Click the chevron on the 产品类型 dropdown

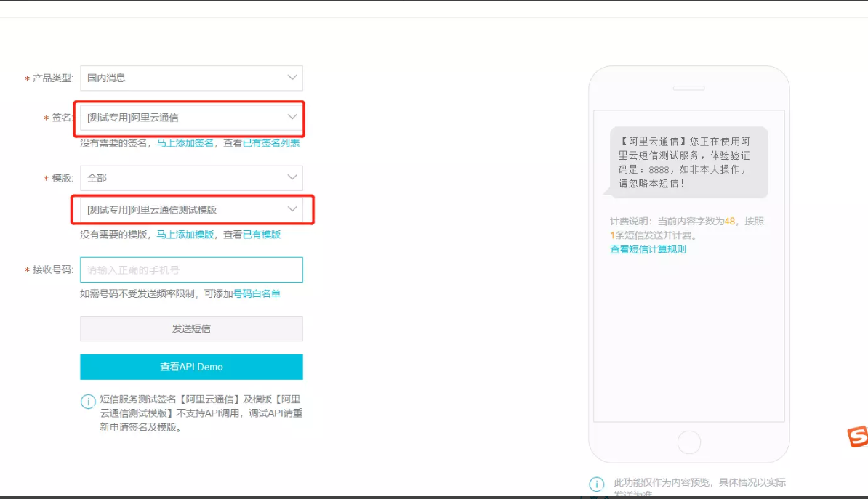click(292, 78)
